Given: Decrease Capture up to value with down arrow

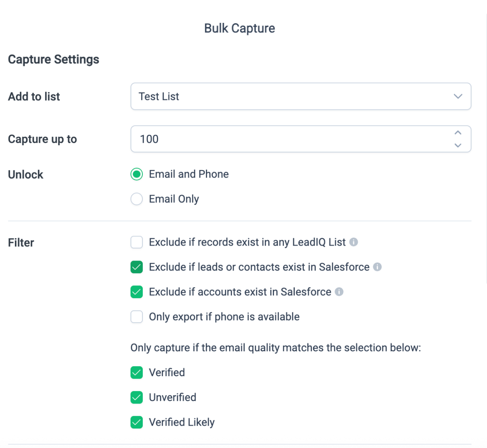Looking at the screenshot, I should pyautogui.click(x=458, y=145).
